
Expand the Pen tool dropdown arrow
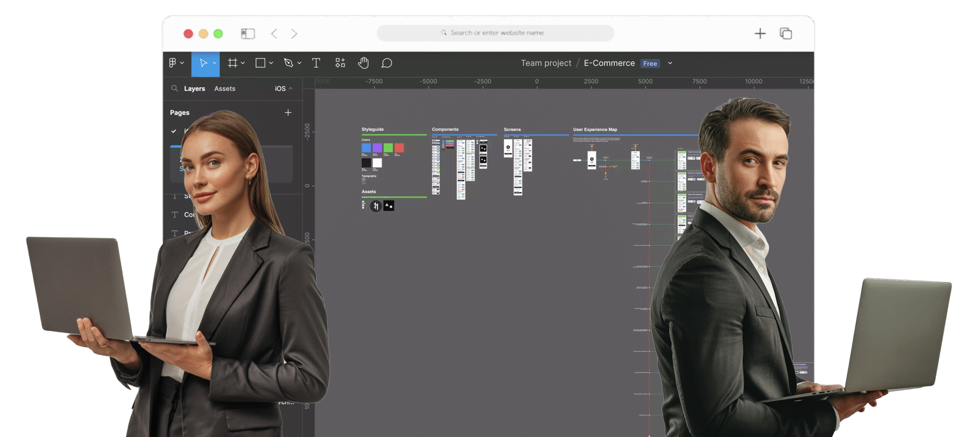pos(299,63)
